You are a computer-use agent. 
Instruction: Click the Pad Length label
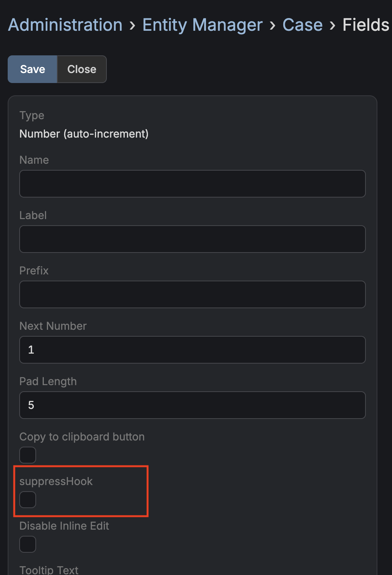(48, 381)
